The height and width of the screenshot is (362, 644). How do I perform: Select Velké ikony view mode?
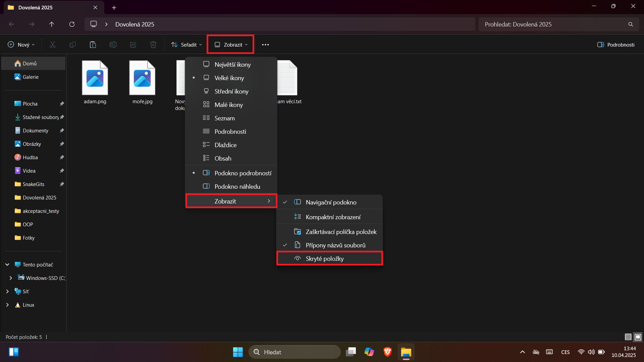pyautogui.click(x=229, y=78)
